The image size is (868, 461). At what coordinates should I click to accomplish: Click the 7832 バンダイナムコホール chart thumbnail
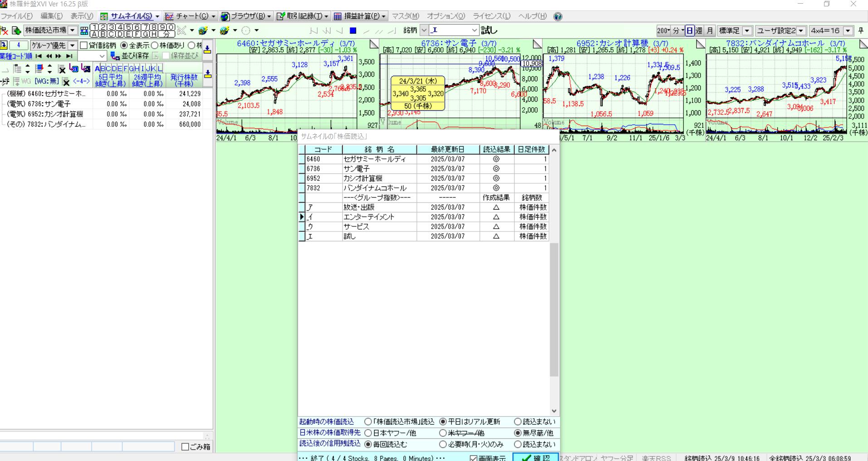787,91
